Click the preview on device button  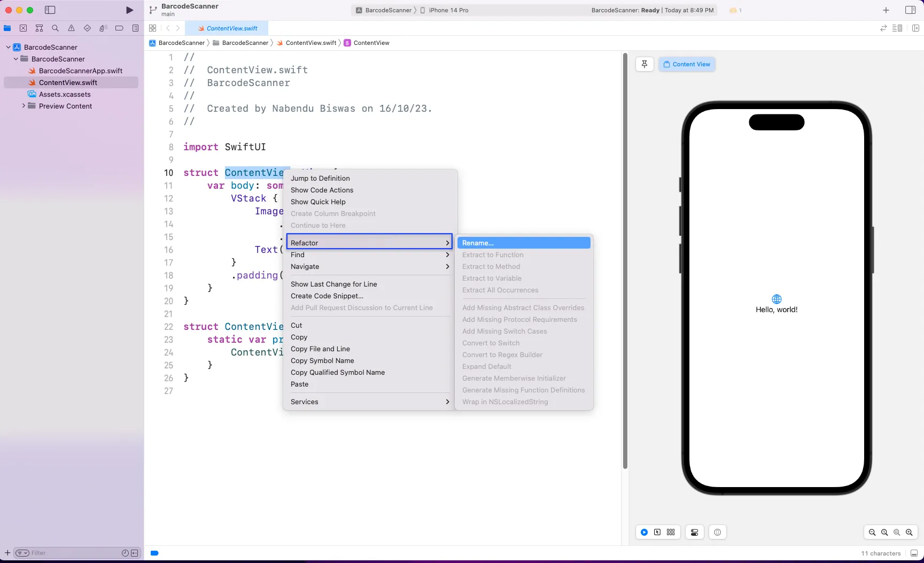[717, 532]
